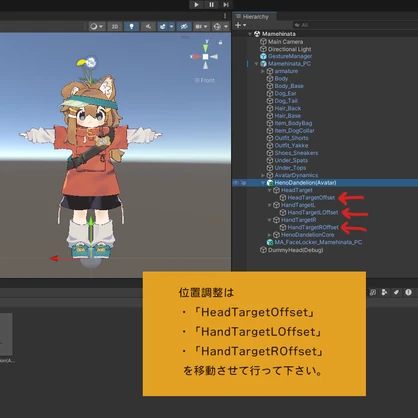Toggle hidden objects visibility icon
Screen dimensions: 418x418
click(x=184, y=26)
